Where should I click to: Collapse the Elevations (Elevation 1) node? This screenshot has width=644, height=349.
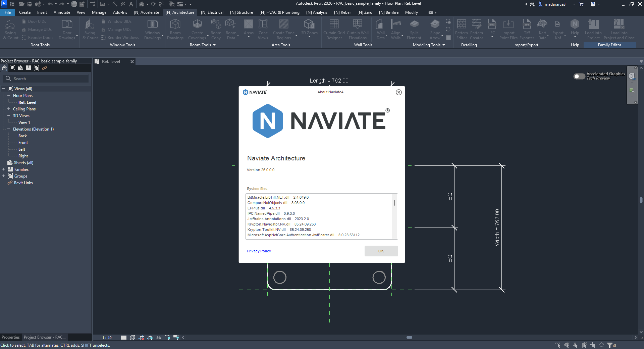tap(9, 129)
